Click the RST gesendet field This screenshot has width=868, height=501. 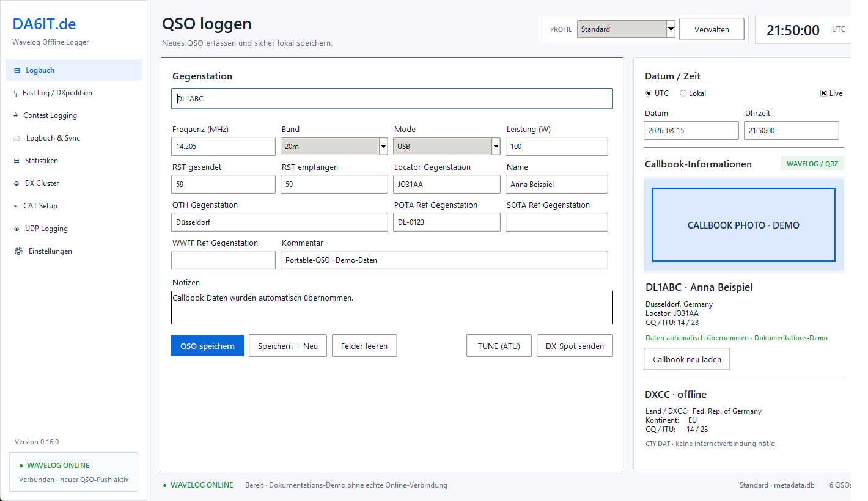223,185
